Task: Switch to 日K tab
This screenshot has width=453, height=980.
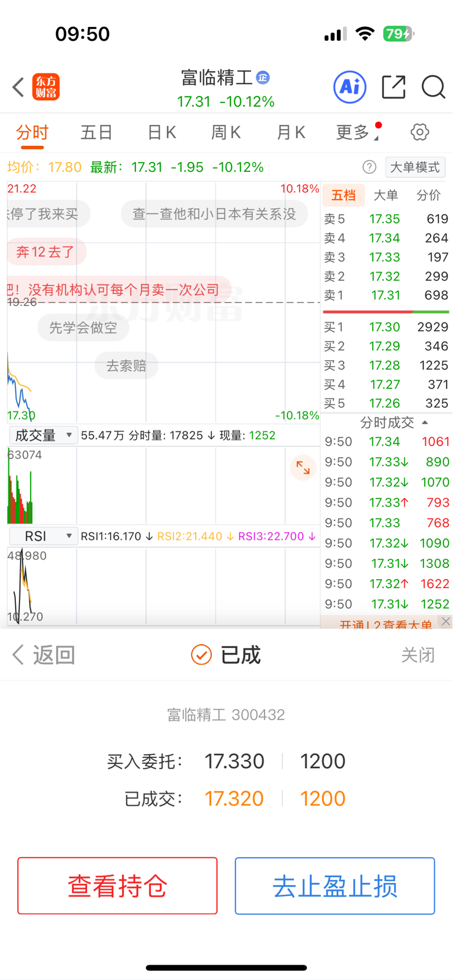Action: pyautogui.click(x=161, y=132)
